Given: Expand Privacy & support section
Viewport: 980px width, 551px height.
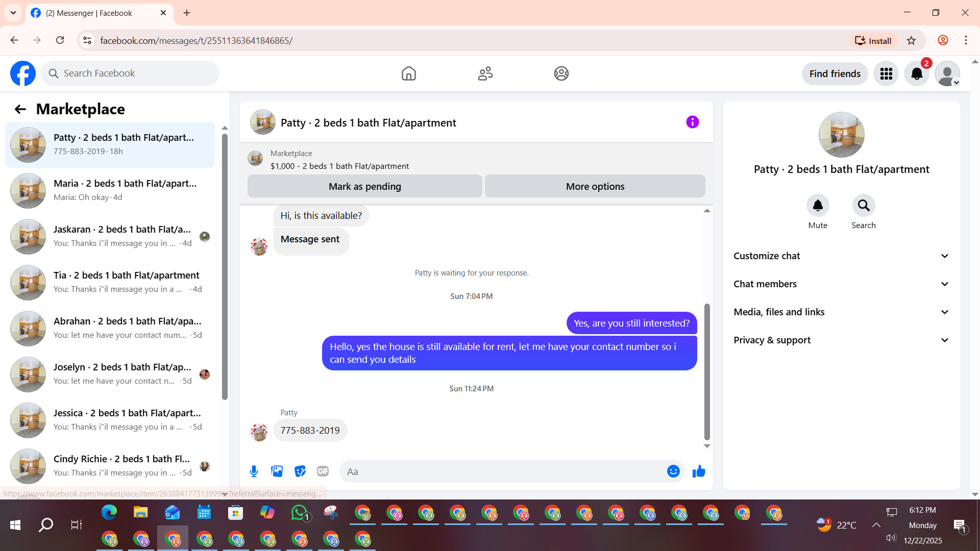Looking at the screenshot, I should [841, 340].
